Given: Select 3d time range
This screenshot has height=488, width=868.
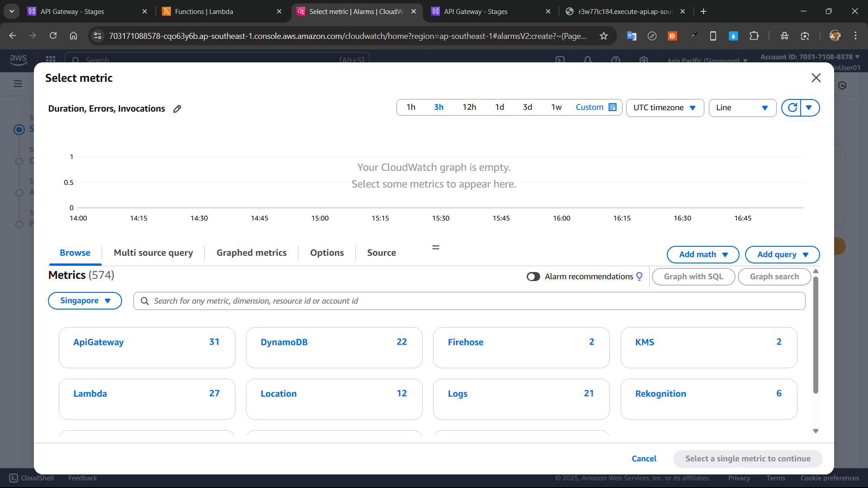Looking at the screenshot, I should [528, 107].
